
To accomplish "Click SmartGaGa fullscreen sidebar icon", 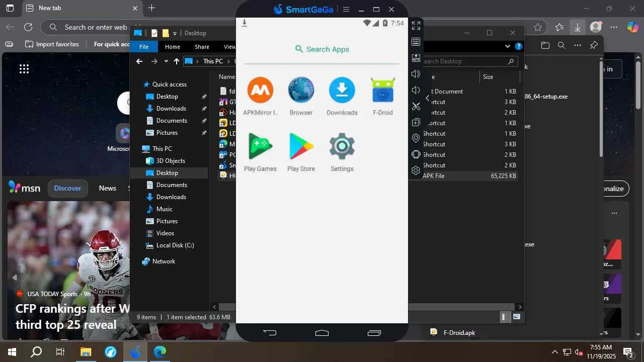I will [x=416, y=25].
